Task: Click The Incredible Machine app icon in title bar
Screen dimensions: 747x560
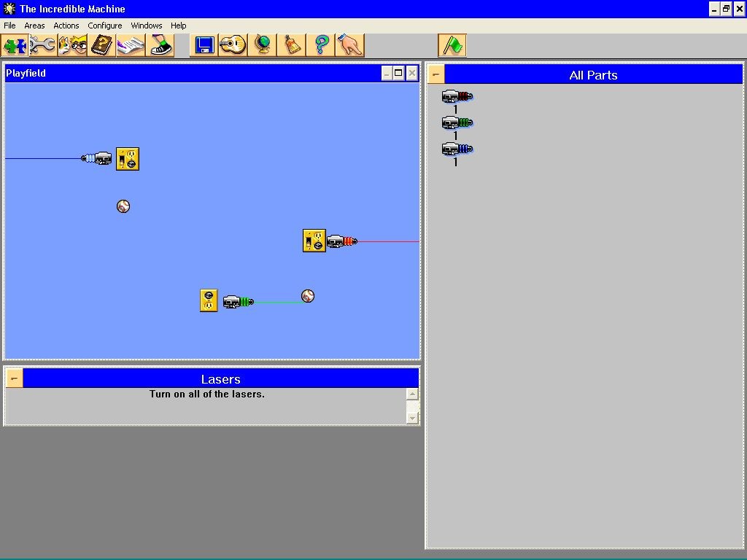Action: pos(9,9)
